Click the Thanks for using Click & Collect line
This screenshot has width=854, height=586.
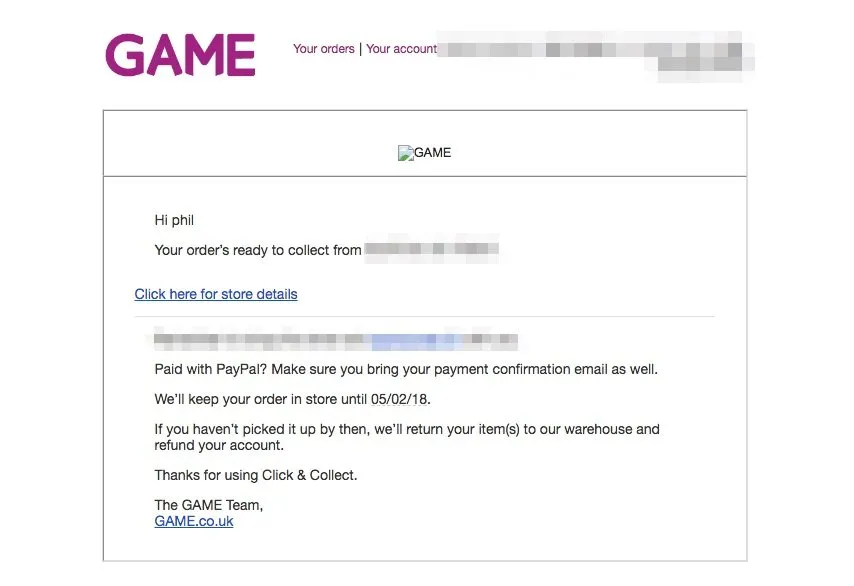click(256, 475)
